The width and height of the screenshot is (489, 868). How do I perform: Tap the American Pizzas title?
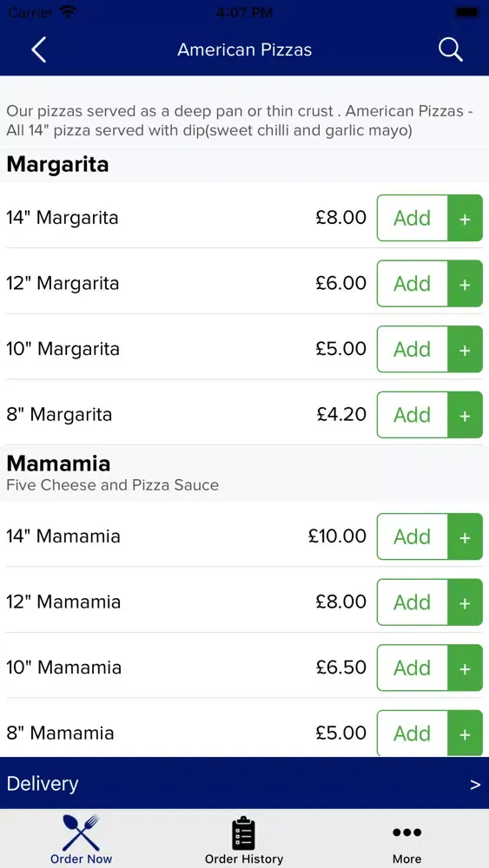244,49
